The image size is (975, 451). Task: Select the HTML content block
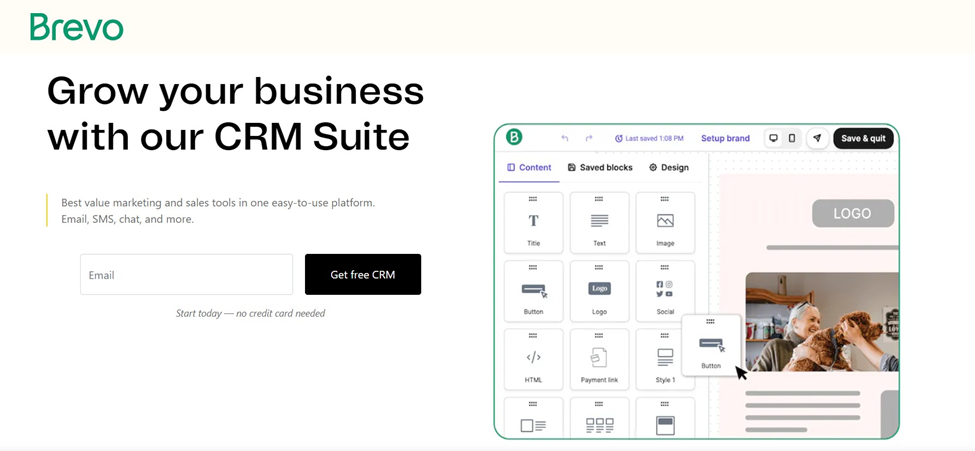click(x=534, y=360)
